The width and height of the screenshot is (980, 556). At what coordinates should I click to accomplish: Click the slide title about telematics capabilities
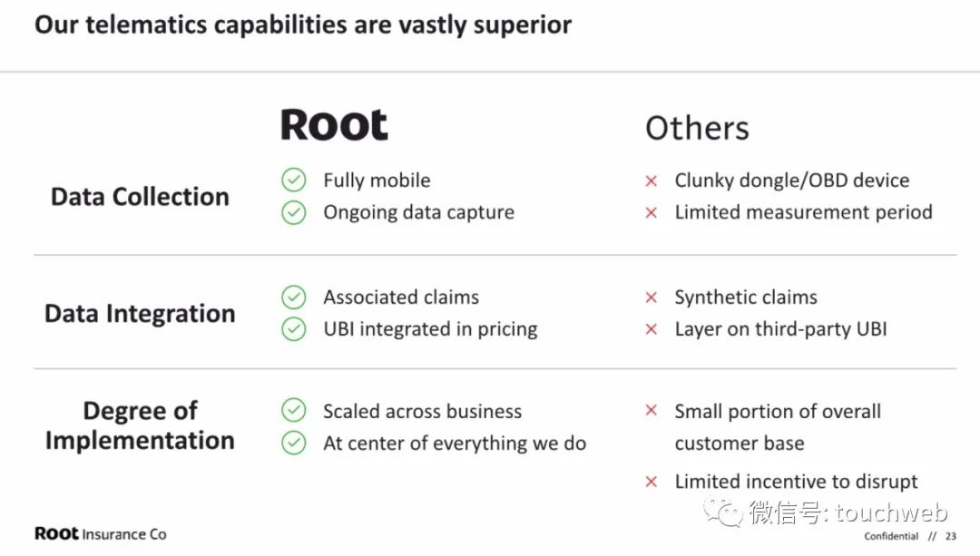click(x=303, y=24)
